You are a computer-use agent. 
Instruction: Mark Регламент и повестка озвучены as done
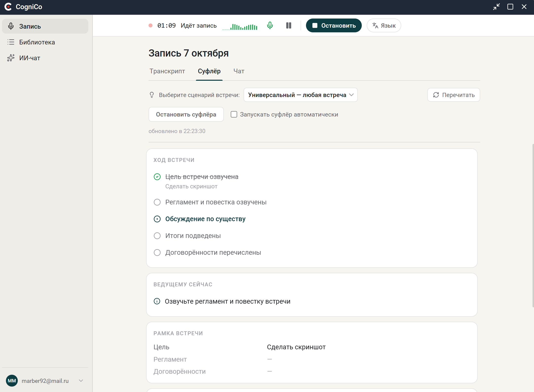pos(157,202)
